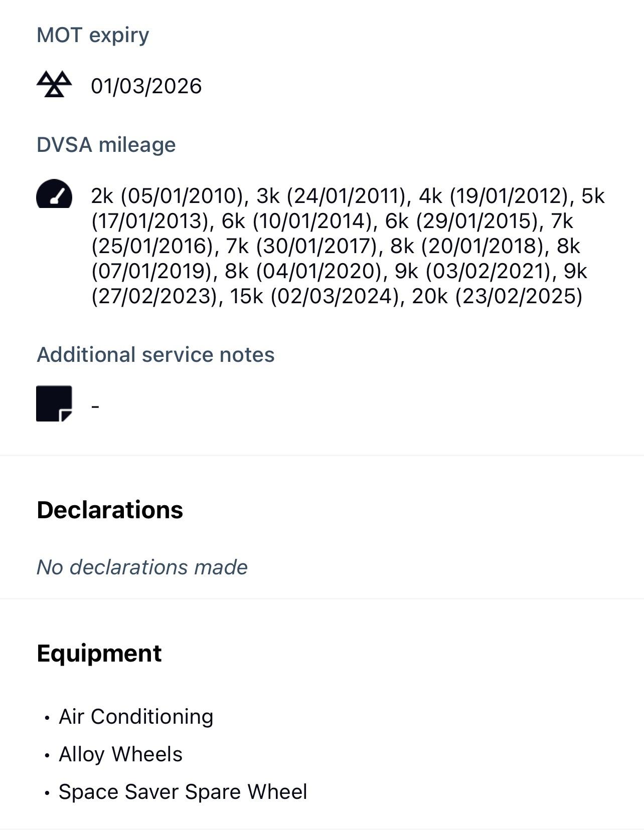Click the 20k (23/02/2025) mileage entry
The width and height of the screenshot is (644, 840).
tap(497, 296)
